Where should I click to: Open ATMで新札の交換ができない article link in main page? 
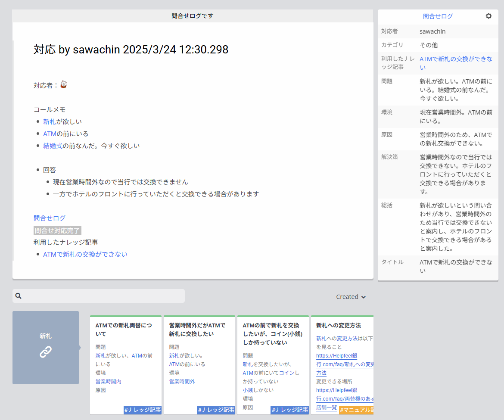coord(85,254)
